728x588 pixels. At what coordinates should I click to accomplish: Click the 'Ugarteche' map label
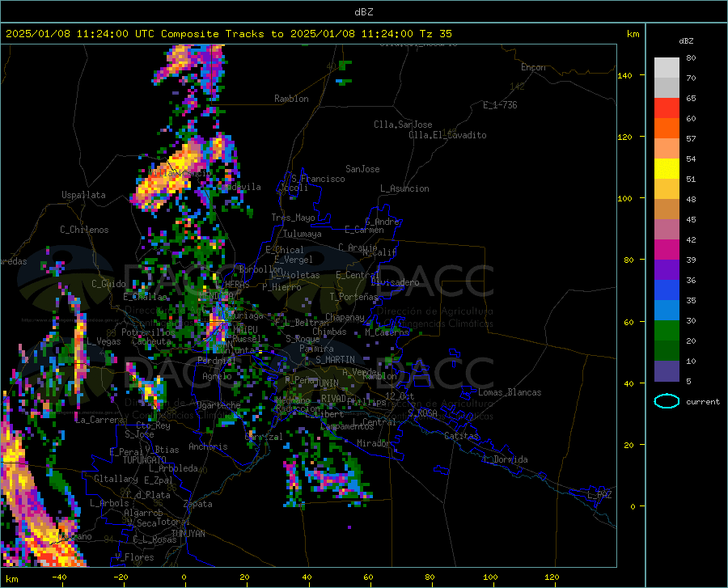coord(218,405)
